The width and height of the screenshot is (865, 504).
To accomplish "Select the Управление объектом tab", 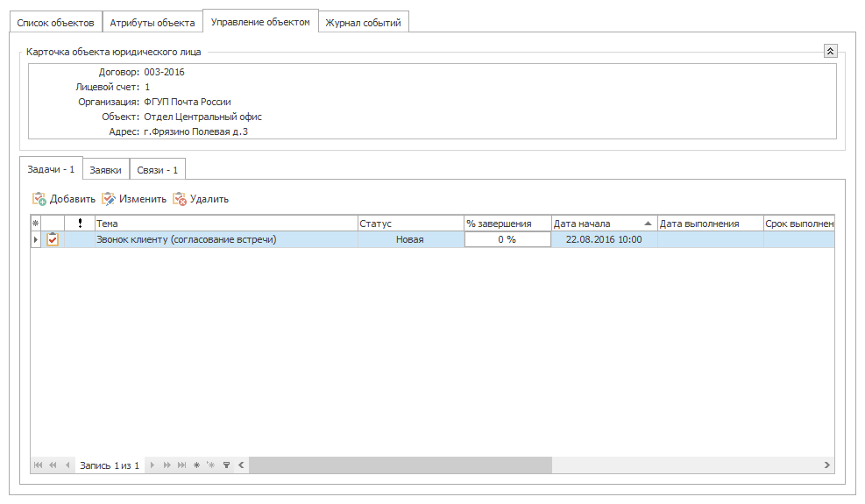I will pyautogui.click(x=260, y=22).
